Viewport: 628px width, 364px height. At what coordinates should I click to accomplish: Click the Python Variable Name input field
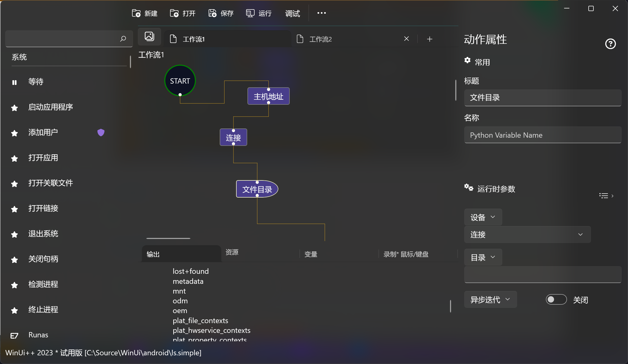[x=542, y=135]
